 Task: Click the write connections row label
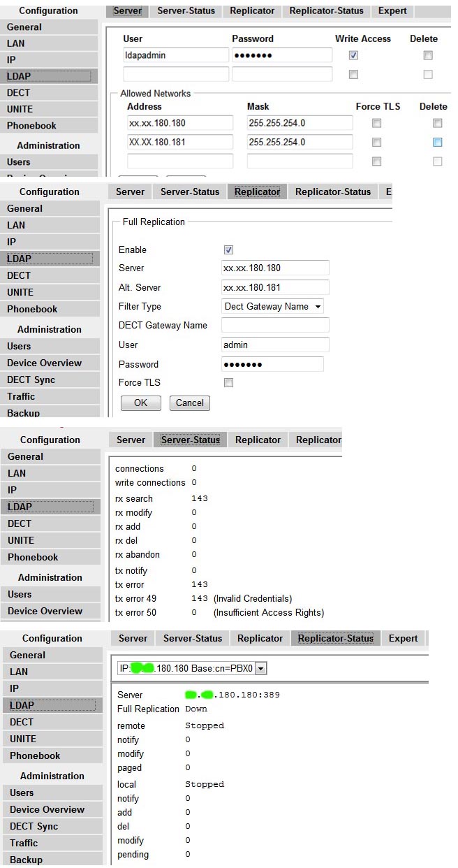coord(150,482)
